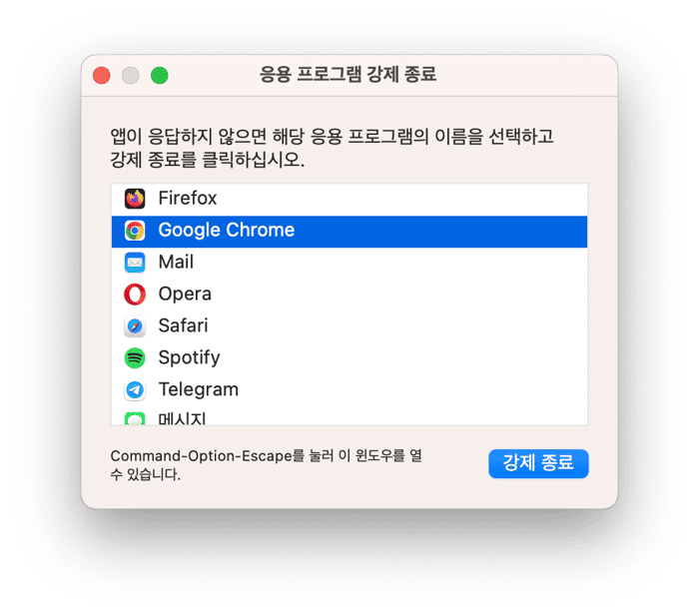Click the green zoom window button
This screenshot has height=616, width=699.
160,75
